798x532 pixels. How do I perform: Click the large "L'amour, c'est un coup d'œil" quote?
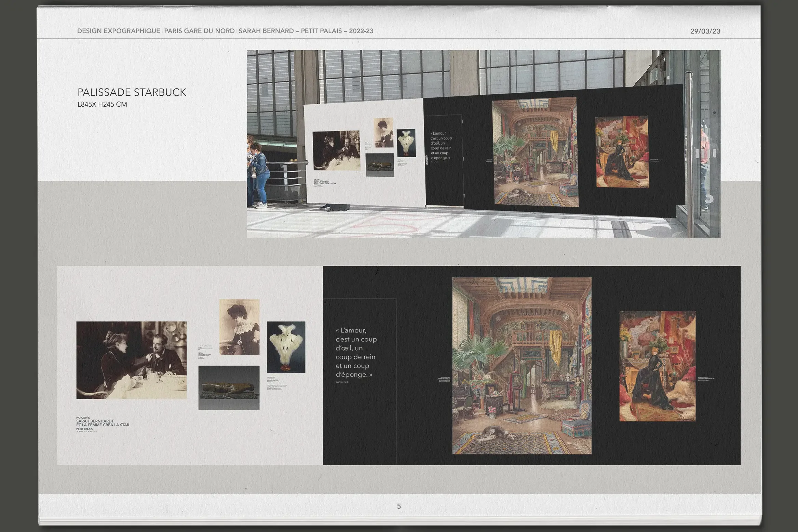(356, 352)
